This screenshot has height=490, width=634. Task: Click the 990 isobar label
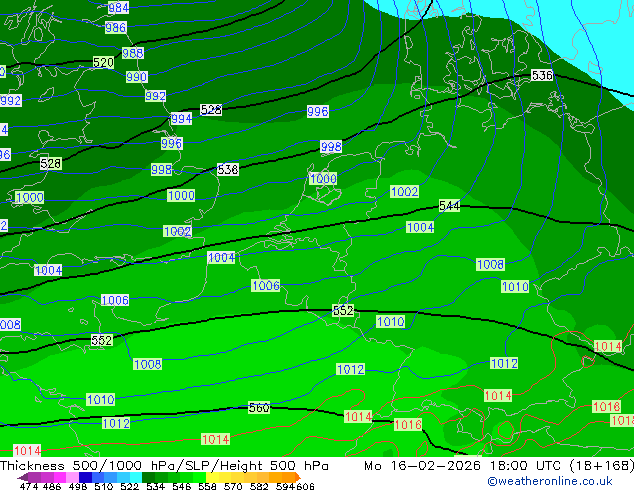[x=137, y=77]
